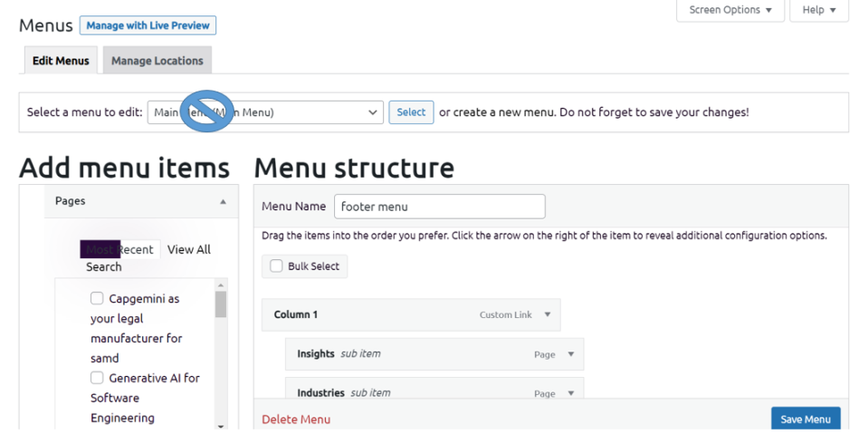Screen dimensions: 868x444
Task: Switch to the View All pages tab
Action: [x=188, y=249]
